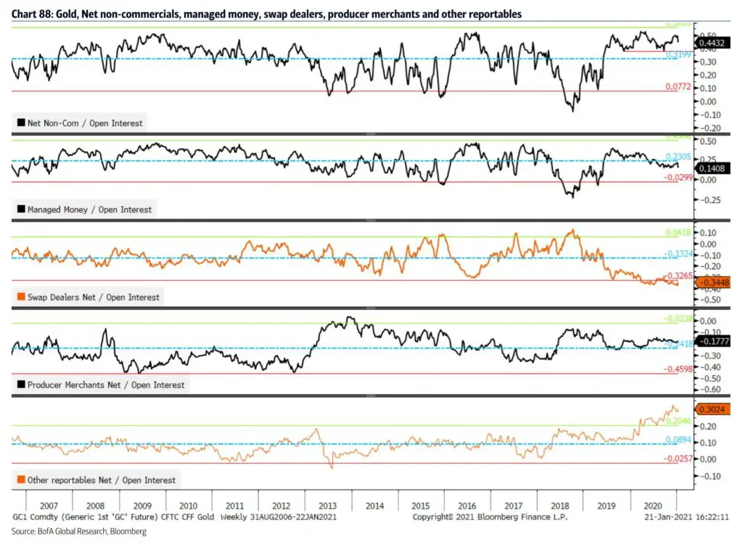Click the blue 0.3199 mean level label
The height and width of the screenshot is (560, 743).
[x=678, y=54]
